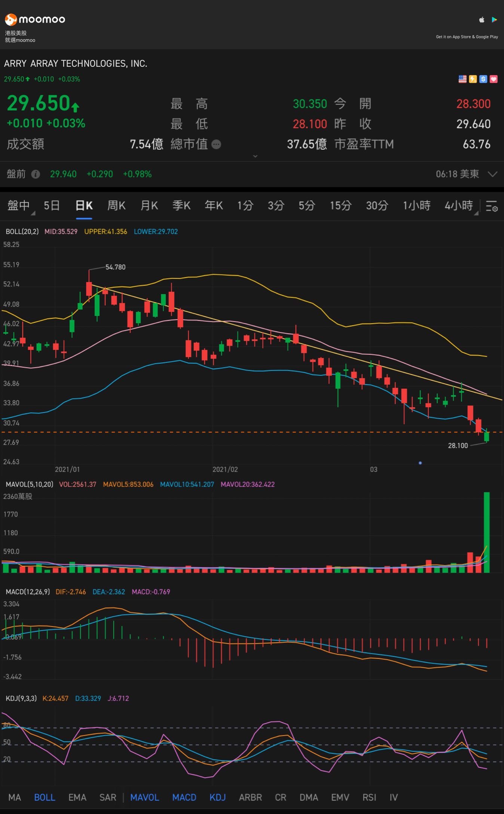This screenshot has height=814, width=504.
Task: Switch to the 月K chart tab
Action: (149, 206)
